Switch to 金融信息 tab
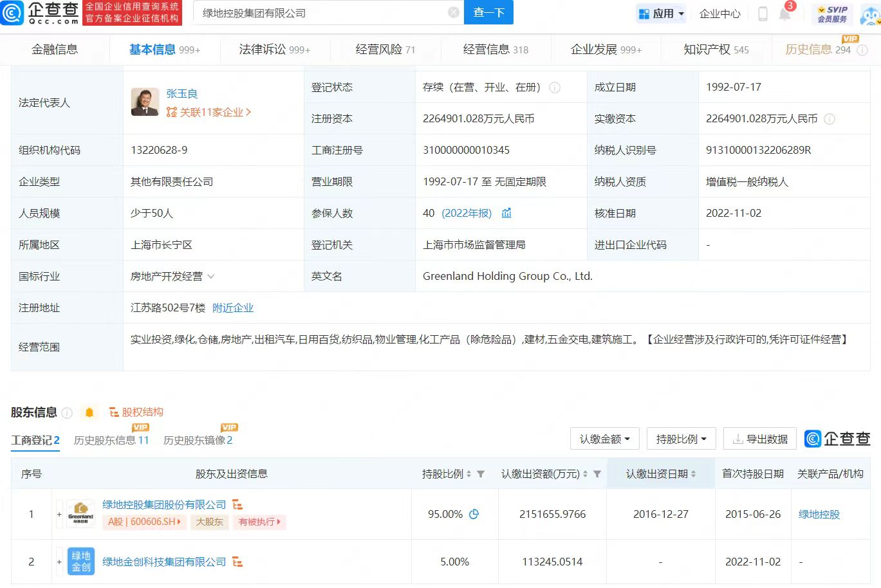Screen dimensions: 881x588 pos(55,50)
